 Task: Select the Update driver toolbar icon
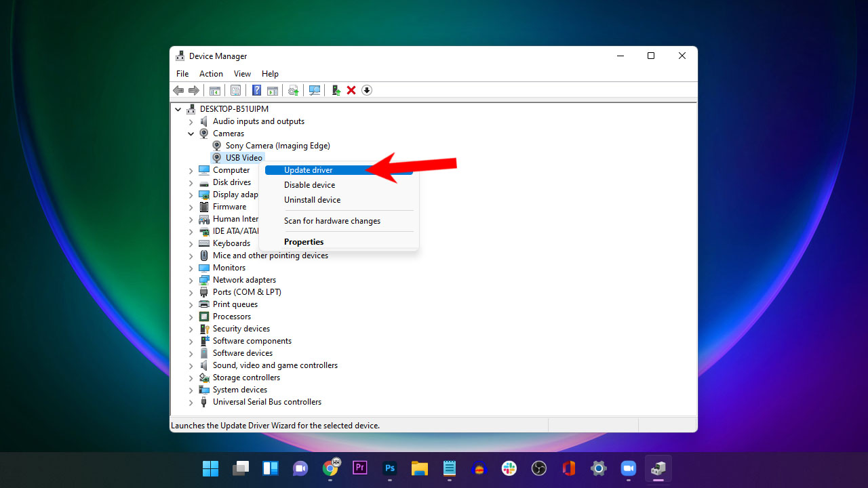click(294, 90)
